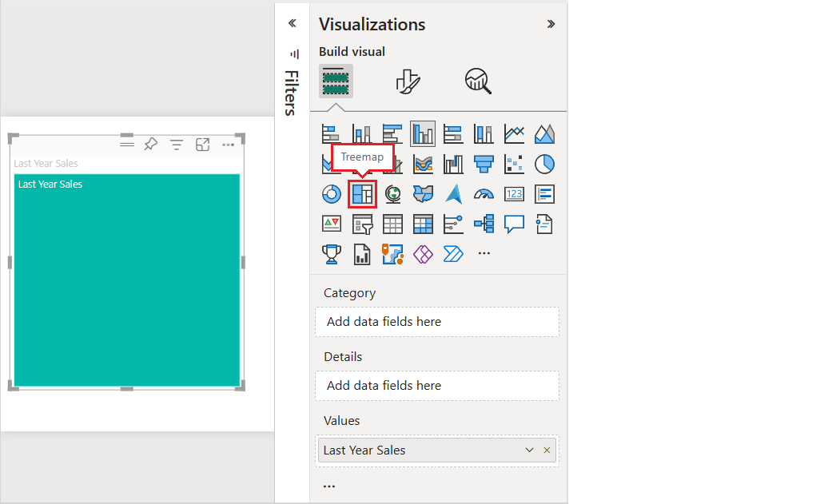Select the Pie chart visualization

coord(544,163)
